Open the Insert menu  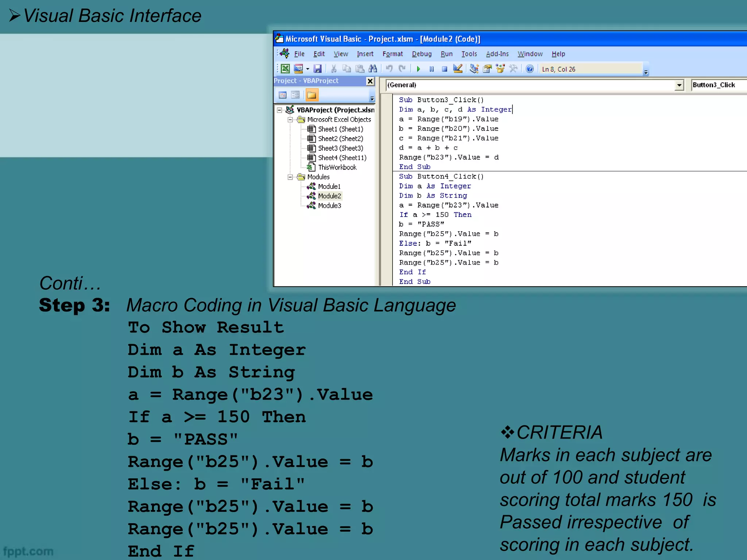point(365,54)
